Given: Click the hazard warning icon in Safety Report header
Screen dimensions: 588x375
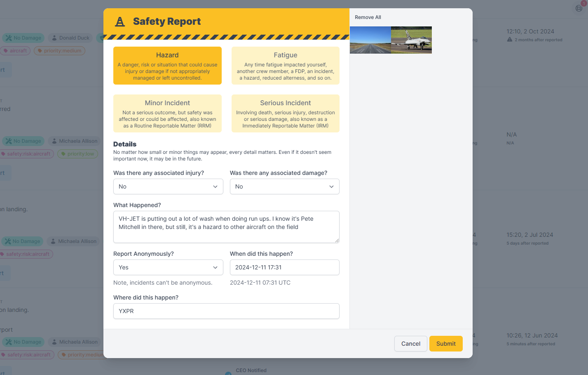Looking at the screenshot, I should [x=120, y=21].
